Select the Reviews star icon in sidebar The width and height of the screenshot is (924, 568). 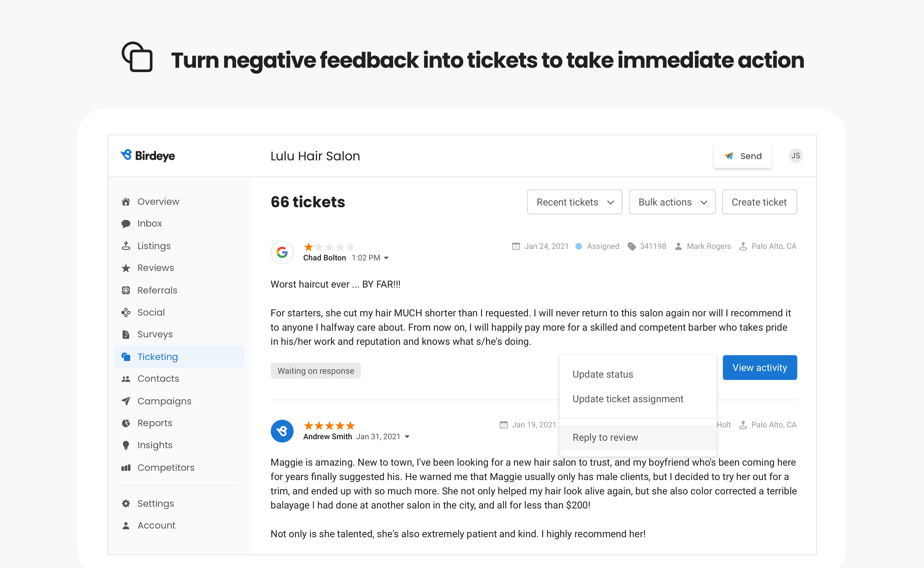[x=126, y=268]
